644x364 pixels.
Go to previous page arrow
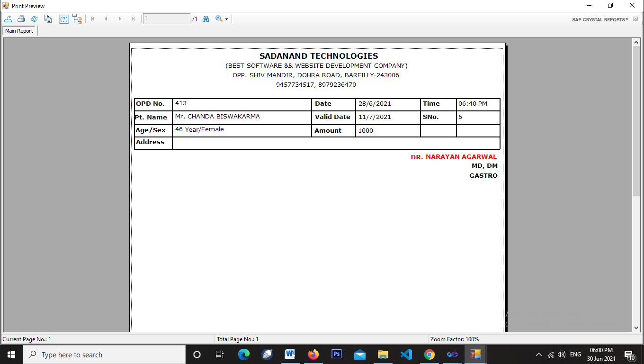(106, 19)
